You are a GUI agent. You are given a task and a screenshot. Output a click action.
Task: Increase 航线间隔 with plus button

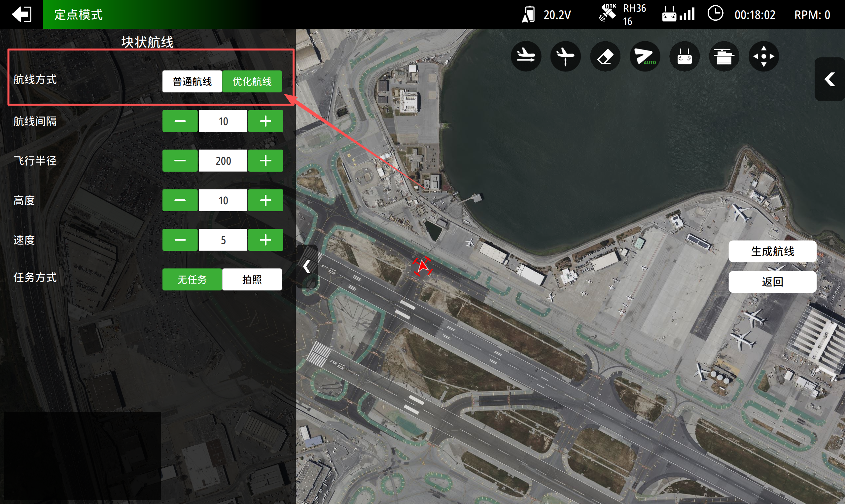(x=265, y=121)
